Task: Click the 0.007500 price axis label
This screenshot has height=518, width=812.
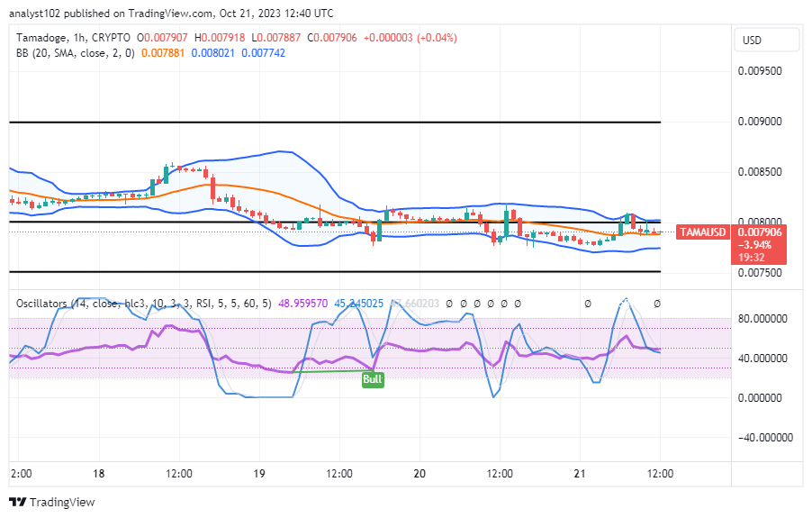Action: click(760, 273)
